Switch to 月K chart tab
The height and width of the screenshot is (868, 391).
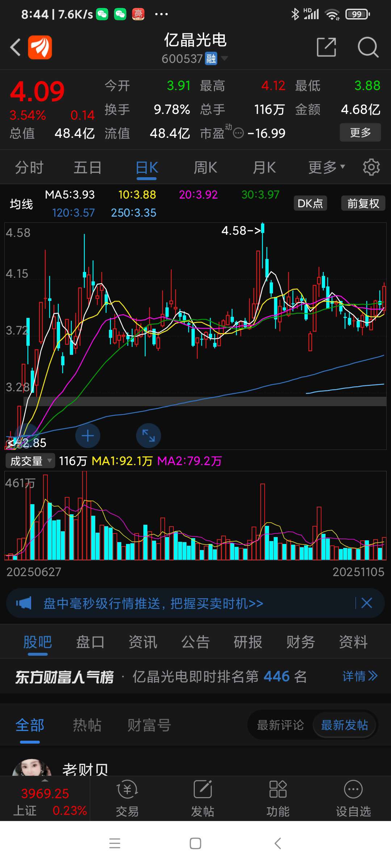click(264, 168)
